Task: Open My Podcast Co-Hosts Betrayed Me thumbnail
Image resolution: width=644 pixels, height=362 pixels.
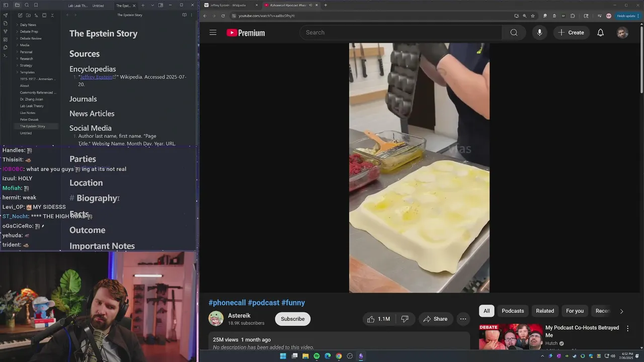Action: (511, 337)
